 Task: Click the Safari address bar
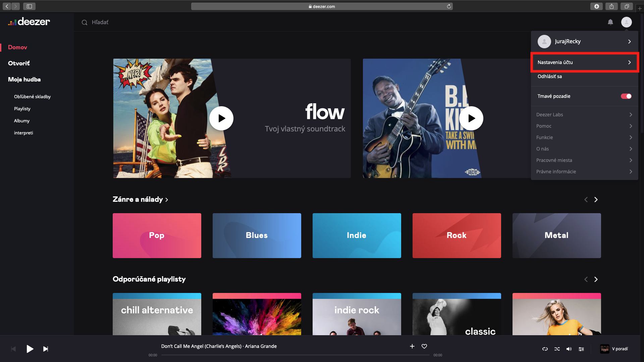(322, 6)
